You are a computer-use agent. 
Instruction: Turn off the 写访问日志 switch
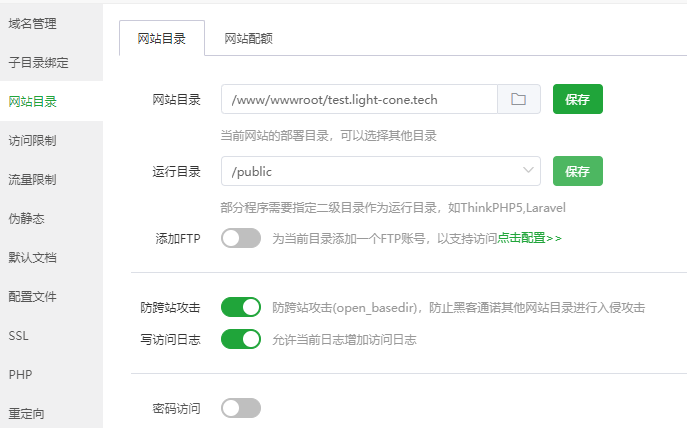(x=241, y=339)
